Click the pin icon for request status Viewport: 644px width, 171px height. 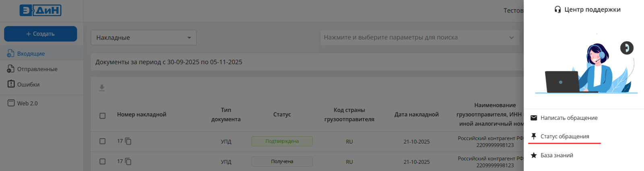coord(534,136)
